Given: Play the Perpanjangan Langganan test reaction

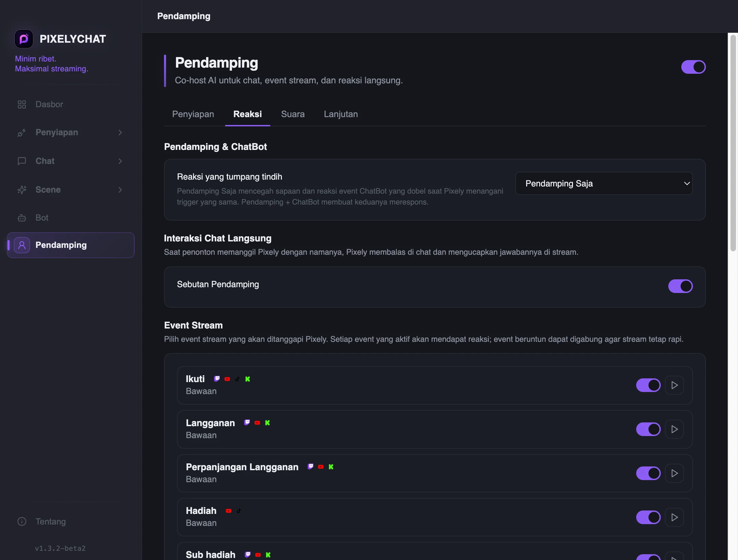Looking at the screenshot, I should (674, 473).
